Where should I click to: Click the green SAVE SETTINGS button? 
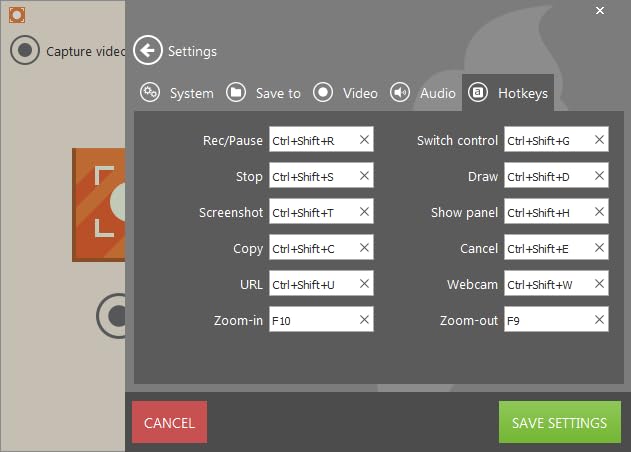click(560, 422)
